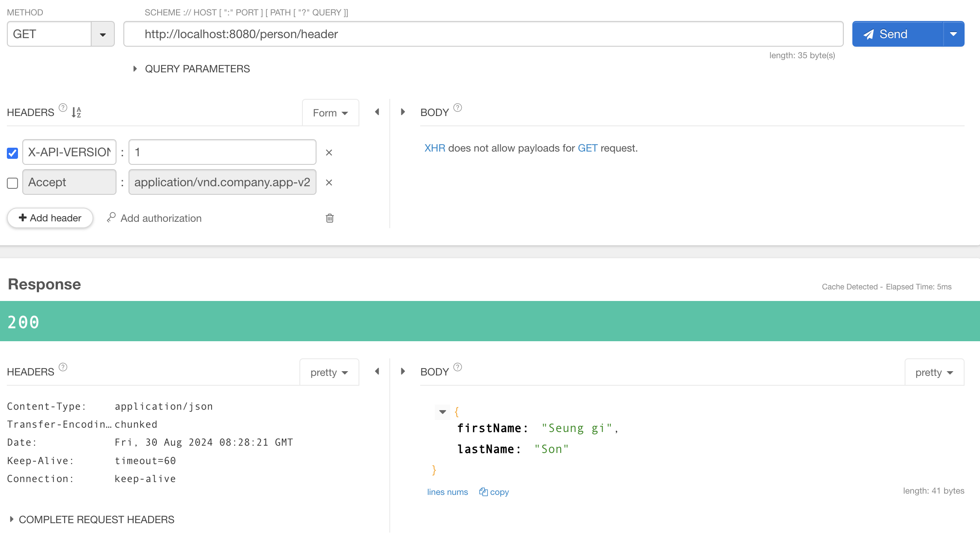Click the lines nums link
This screenshot has width=980, height=542.
tap(447, 492)
